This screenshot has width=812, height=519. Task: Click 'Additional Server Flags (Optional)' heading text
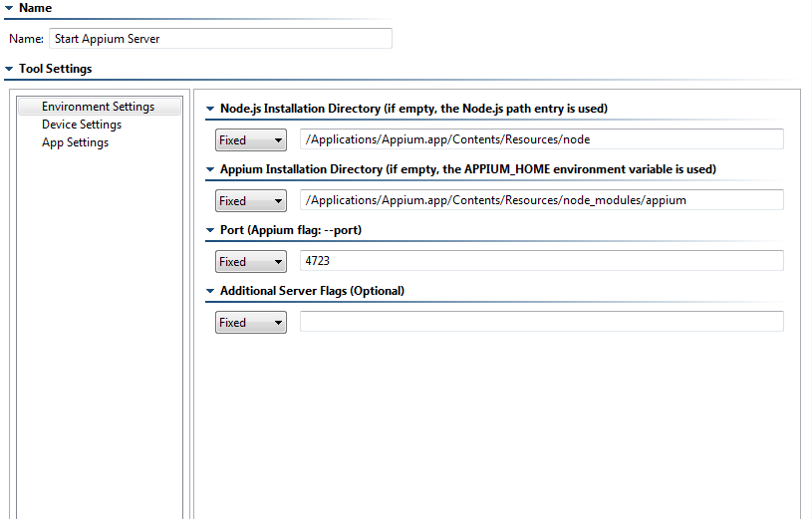click(312, 291)
